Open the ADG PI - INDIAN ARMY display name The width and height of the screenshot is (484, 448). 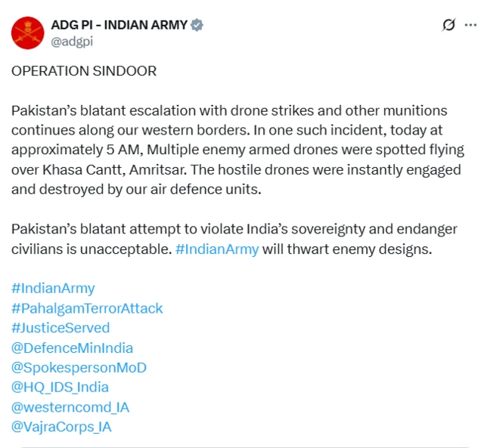click(119, 25)
